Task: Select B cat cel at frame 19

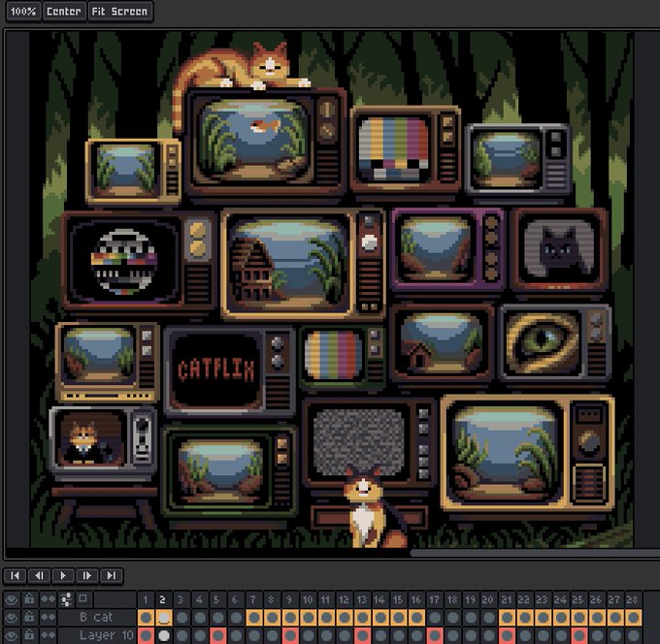Action: (x=471, y=618)
